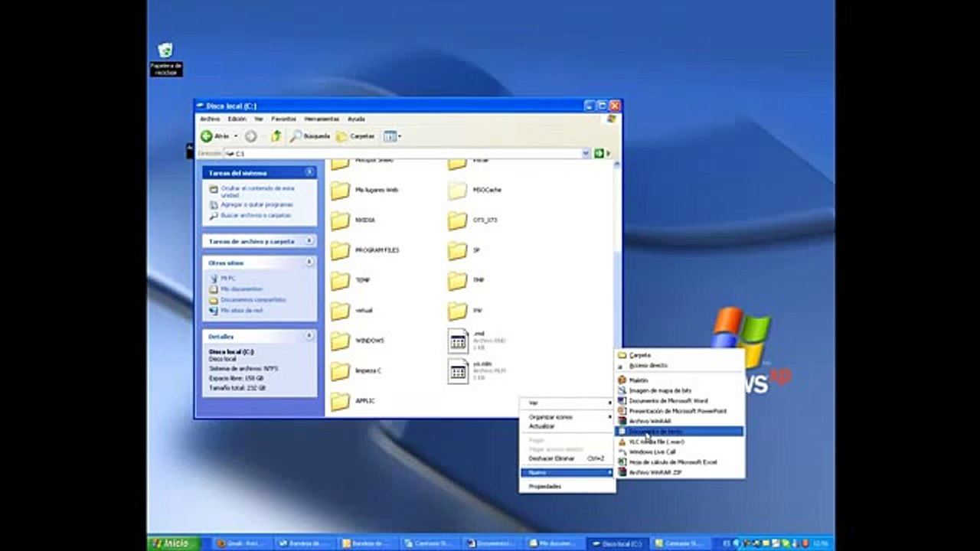Click the Inicio start button
The height and width of the screenshot is (551, 980).
pos(173,543)
